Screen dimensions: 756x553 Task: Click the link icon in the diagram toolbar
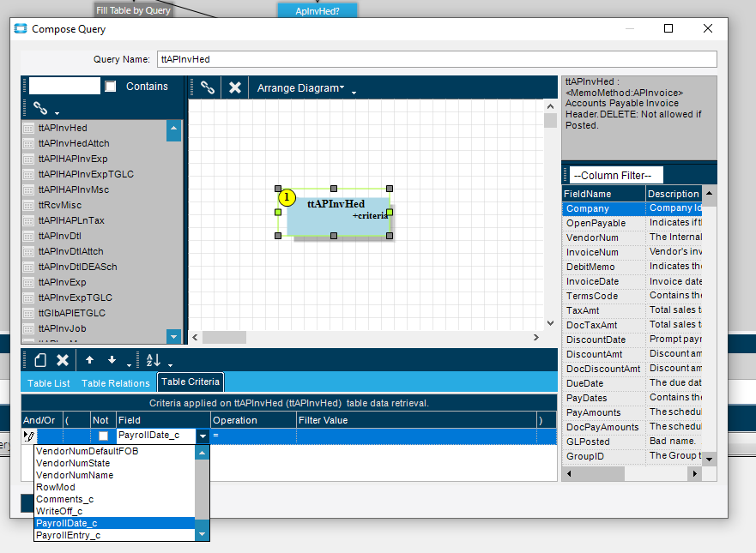(207, 87)
